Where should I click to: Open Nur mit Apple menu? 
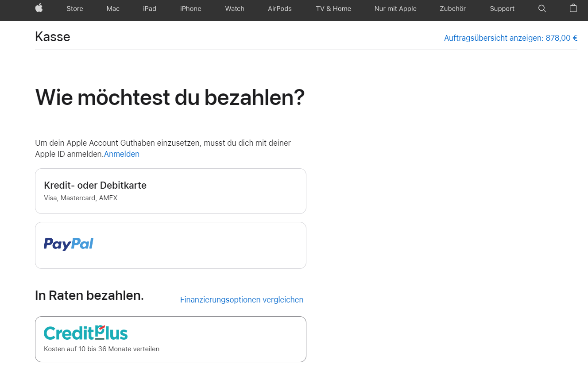(395, 8)
